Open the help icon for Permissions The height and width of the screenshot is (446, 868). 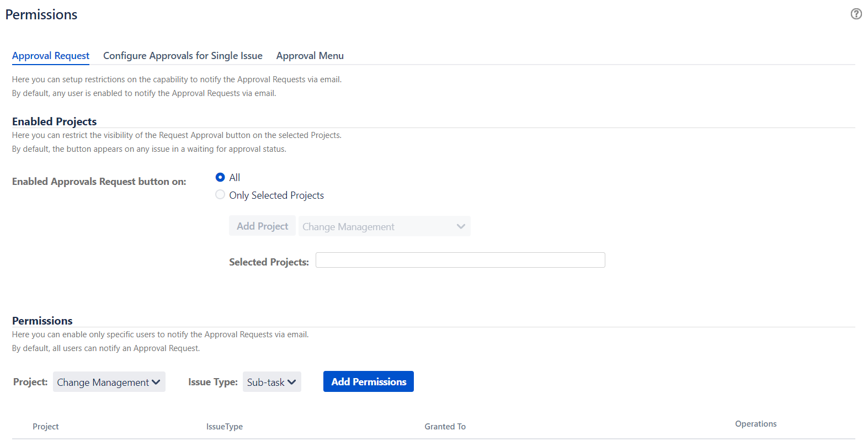(856, 14)
